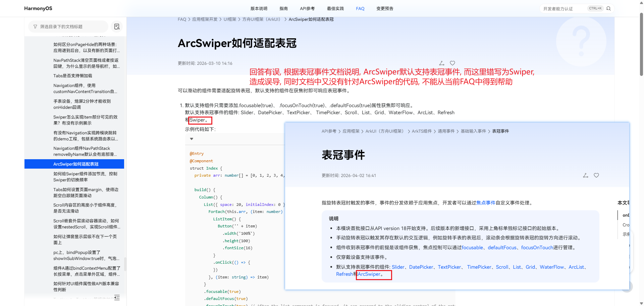
Task: Select Scroll内容区的高度小于组件高度 sidebar item
Action: click(x=85, y=208)
